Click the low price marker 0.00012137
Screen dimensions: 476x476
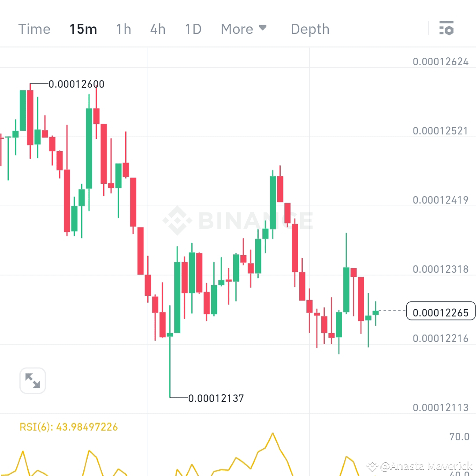(216, 398)
